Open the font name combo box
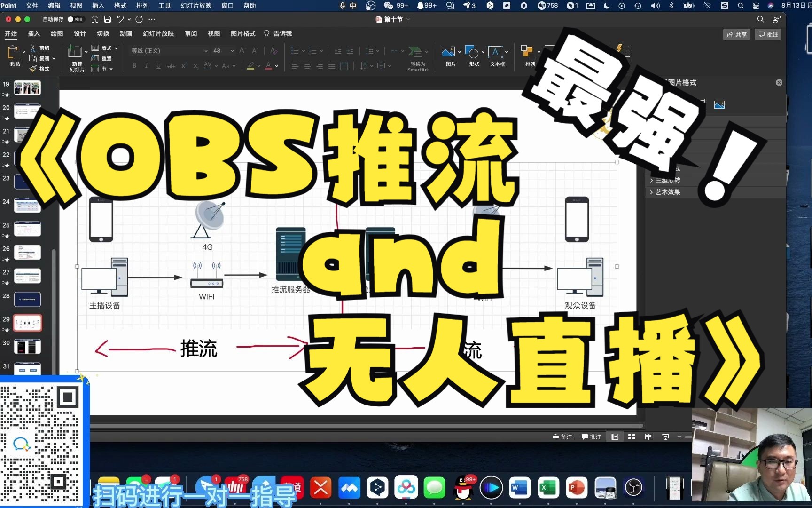Screen dimensions: 812x508 coord(169,50)
